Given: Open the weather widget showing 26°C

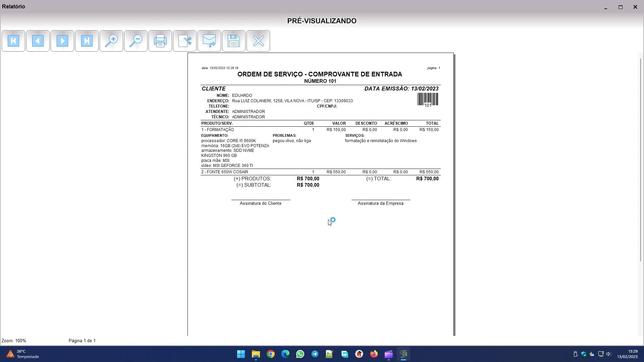Looking at the screenshot, I should (x=23, y=354).
